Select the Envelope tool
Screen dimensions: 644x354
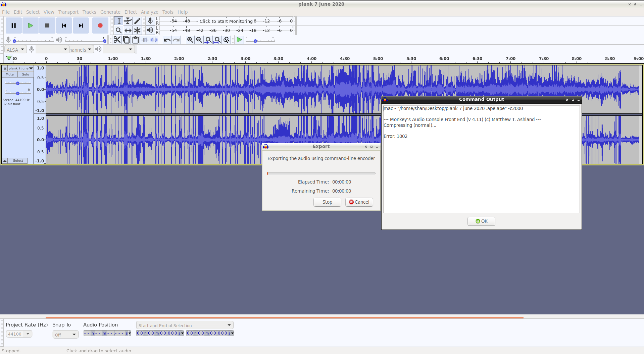point(128,21)
